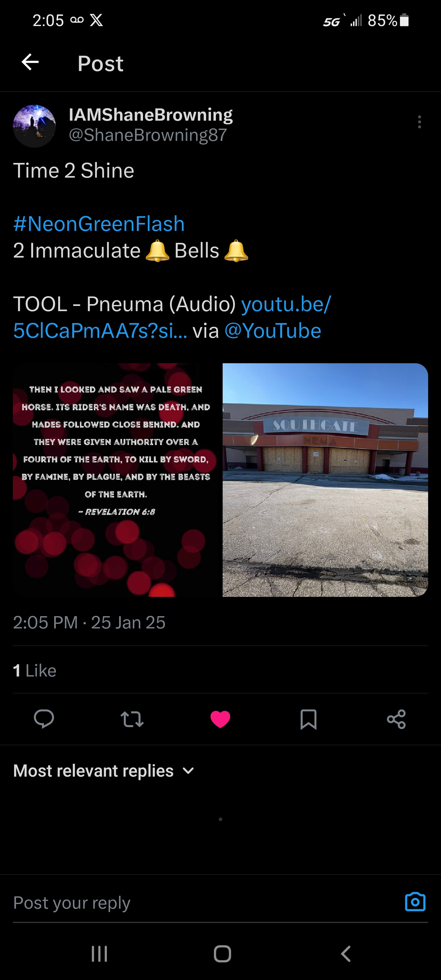This screenshot has width=441, height=980.
Task: Open the three-dot post options menu
Action: (419, 122)
